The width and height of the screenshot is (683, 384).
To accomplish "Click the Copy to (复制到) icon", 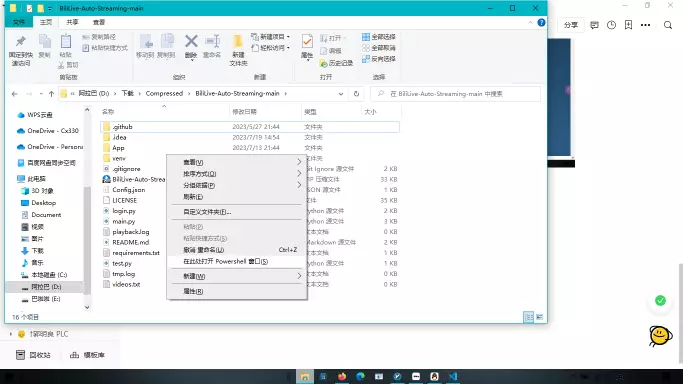I will click(x=166, y=42).
